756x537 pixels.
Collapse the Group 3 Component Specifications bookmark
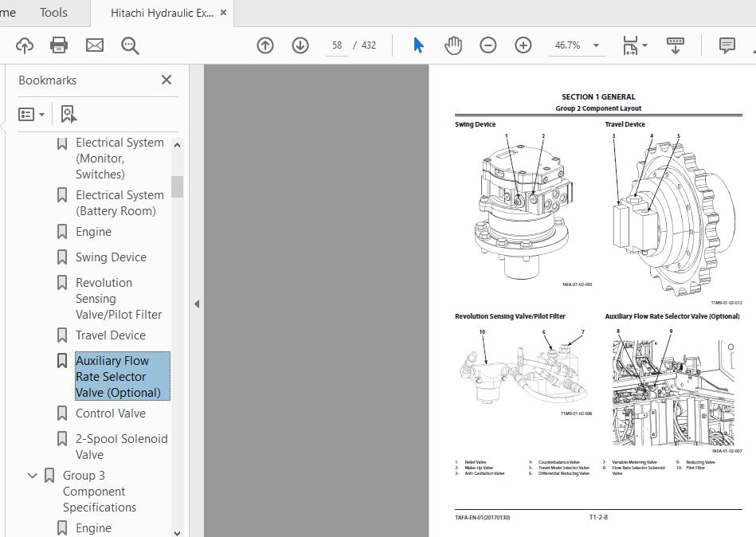coord(33,476)
